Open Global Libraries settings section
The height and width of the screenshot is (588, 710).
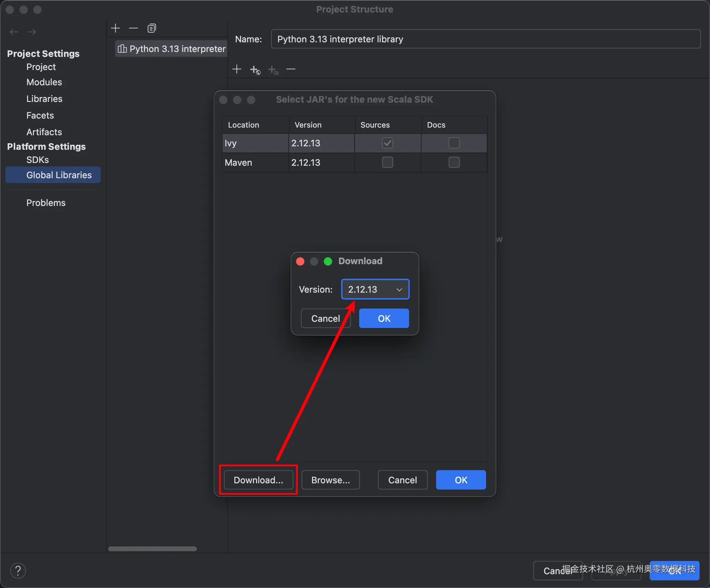coord(59,175)
